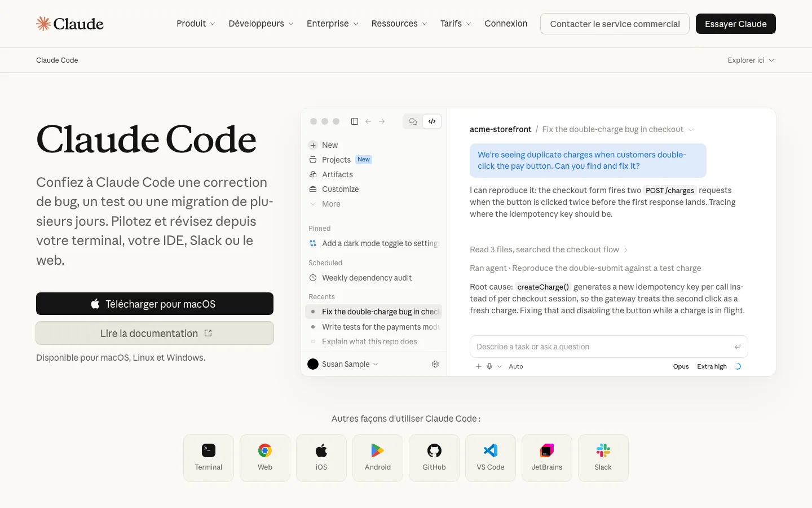812x508 pixels.
Task: Expand the Développeurs menu
Action: click(x=261, y=24)
